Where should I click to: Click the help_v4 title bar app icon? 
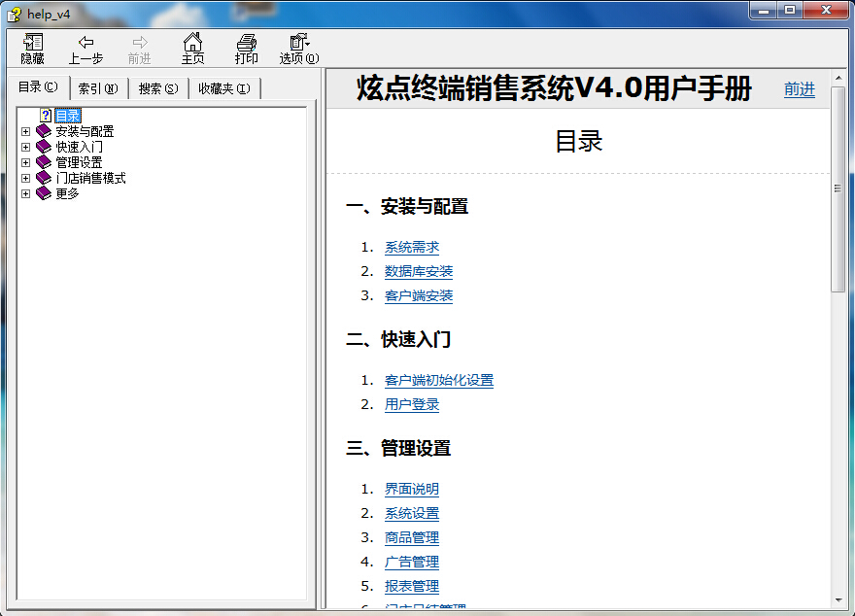tap(15, 14)
